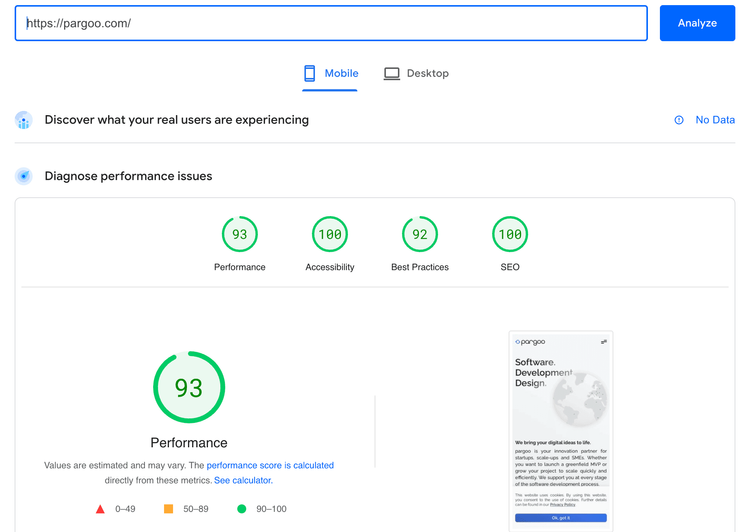The width and height of the screenshot is (750, 532).
Task: Focus the URL field containing pargoo.com
Action: (330, 23)
